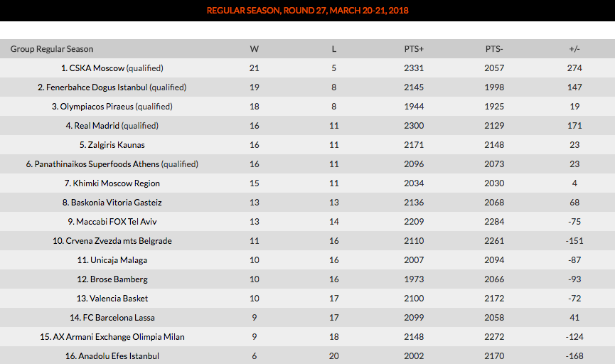Select the Group Regular Season column header

[x=52, y=49]
